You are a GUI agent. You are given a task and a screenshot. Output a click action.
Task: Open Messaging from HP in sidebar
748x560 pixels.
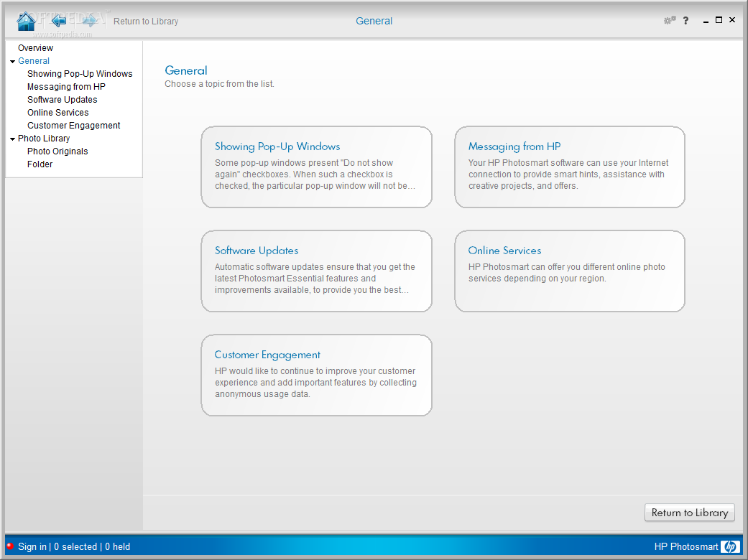pyautogui.click(x=66, y=87)
